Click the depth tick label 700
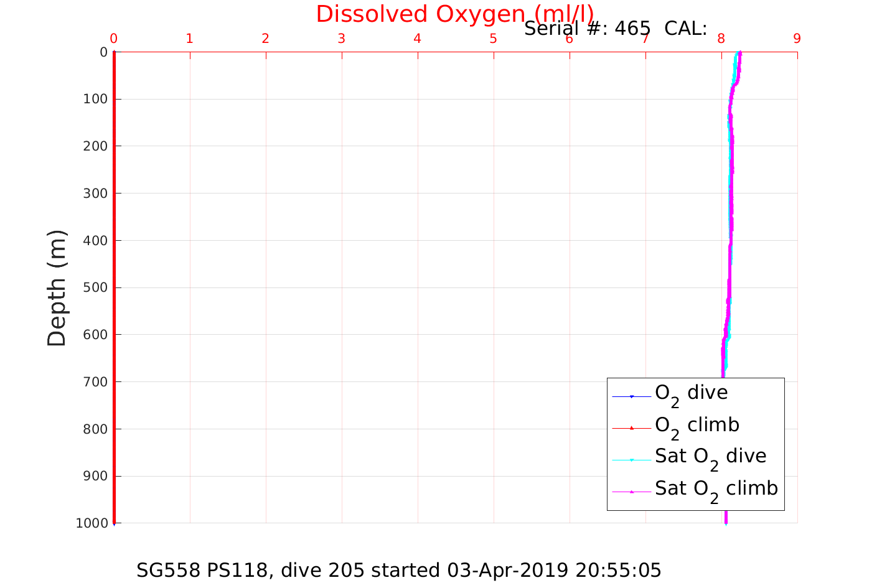The image size is (882, 588). tap(95, 382)
